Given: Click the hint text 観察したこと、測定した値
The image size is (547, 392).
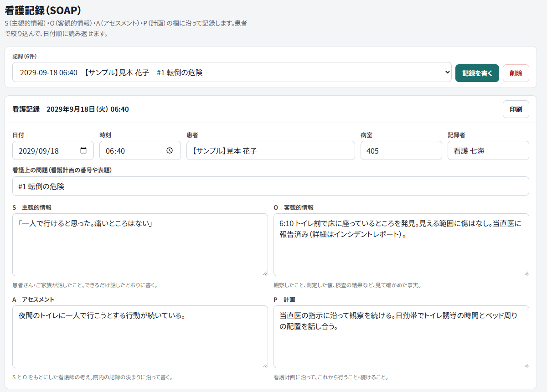Looking at the screenshot, I should tap(347, 285).
